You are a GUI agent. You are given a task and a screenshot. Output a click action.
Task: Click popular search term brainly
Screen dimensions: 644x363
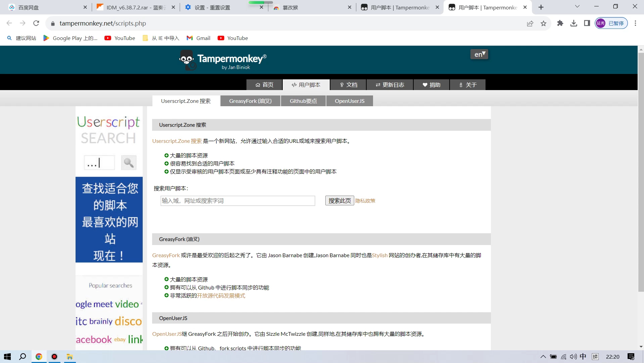pyautogui.click(x=101, y=321)
